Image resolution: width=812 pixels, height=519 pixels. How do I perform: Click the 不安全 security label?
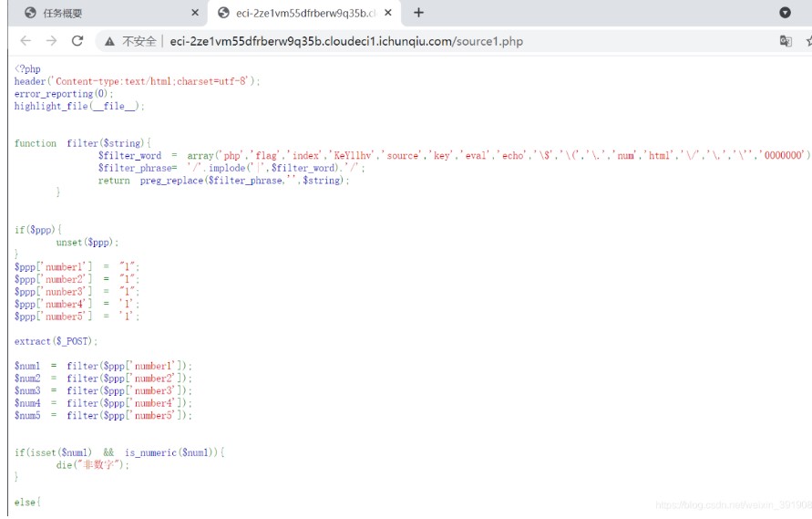(139, 41)
